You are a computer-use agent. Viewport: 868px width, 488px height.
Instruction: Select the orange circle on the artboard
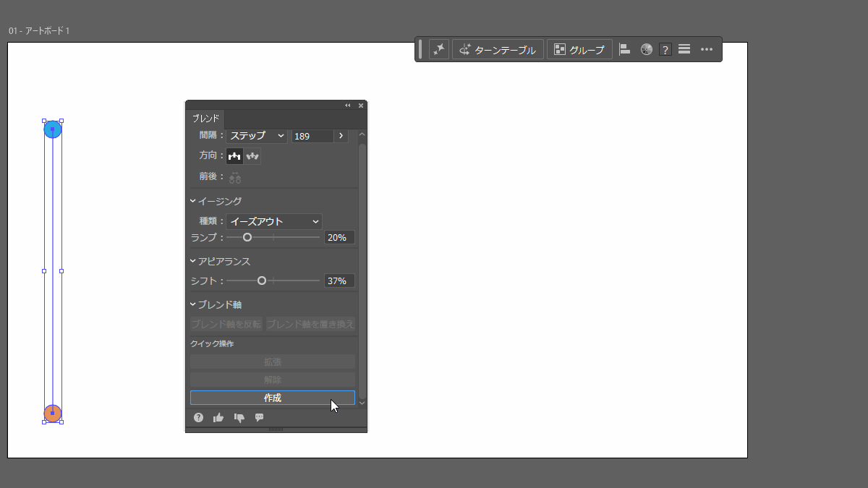[52, 414]
